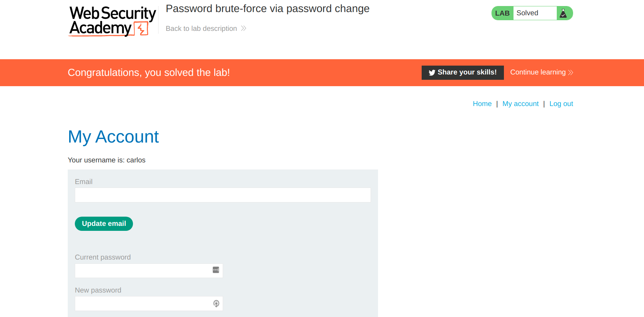Viewport: 644px width, 317px height.
Task: Click the My Account heading
Action: pyautogui.click(x=113, y=137)
